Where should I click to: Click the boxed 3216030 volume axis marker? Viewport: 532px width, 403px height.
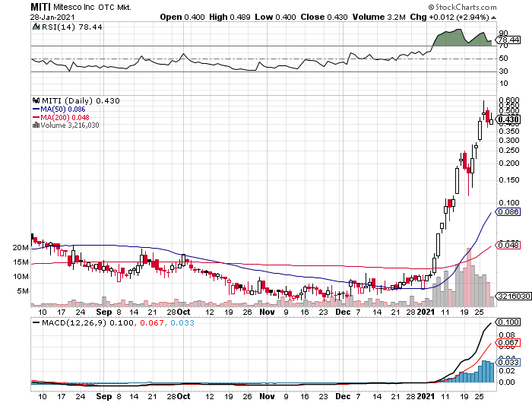click(514, 296)
